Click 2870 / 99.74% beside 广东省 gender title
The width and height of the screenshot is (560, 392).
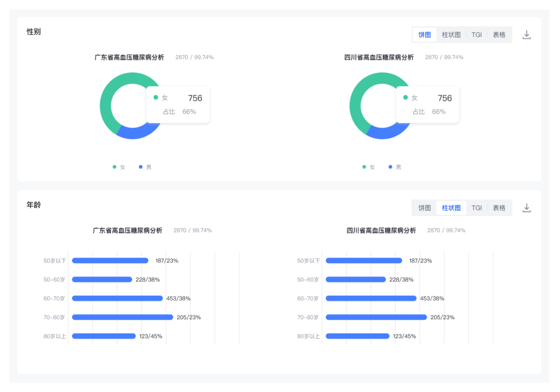click(195, 57)
